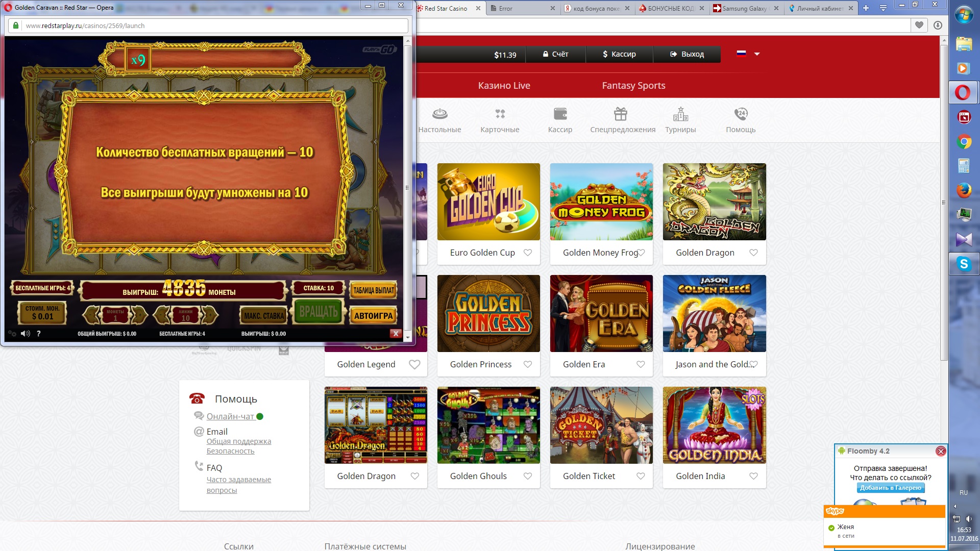Mute the slot game sound

click(25, 334)
